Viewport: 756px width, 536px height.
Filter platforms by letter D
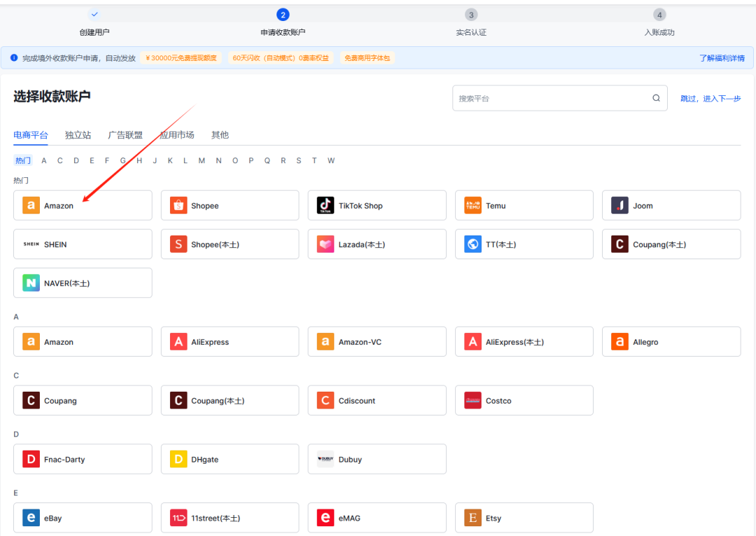point(76,160)
